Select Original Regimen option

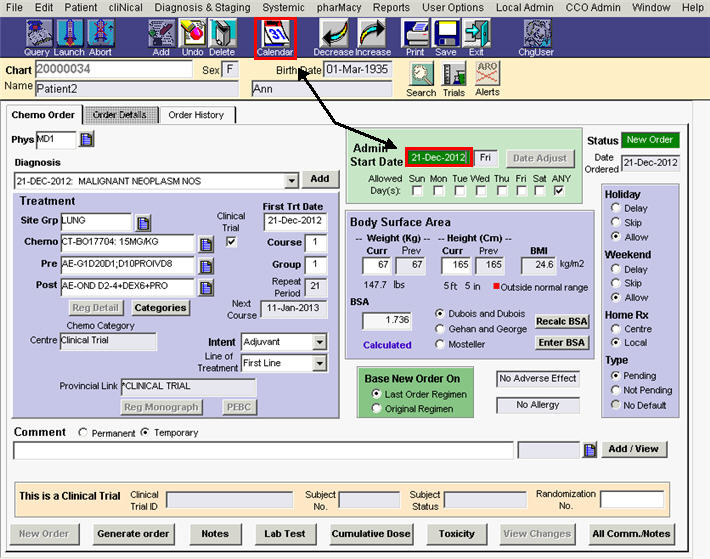(376, 408)
